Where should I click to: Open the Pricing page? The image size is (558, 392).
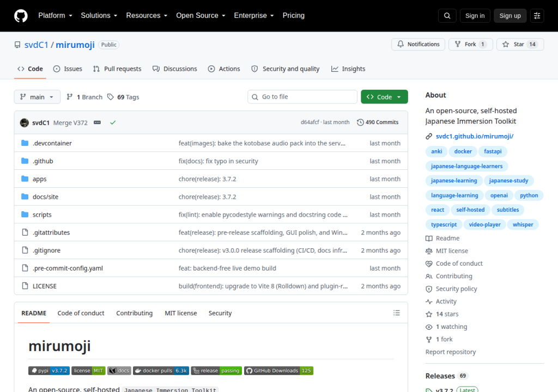(x=294, y=16)
